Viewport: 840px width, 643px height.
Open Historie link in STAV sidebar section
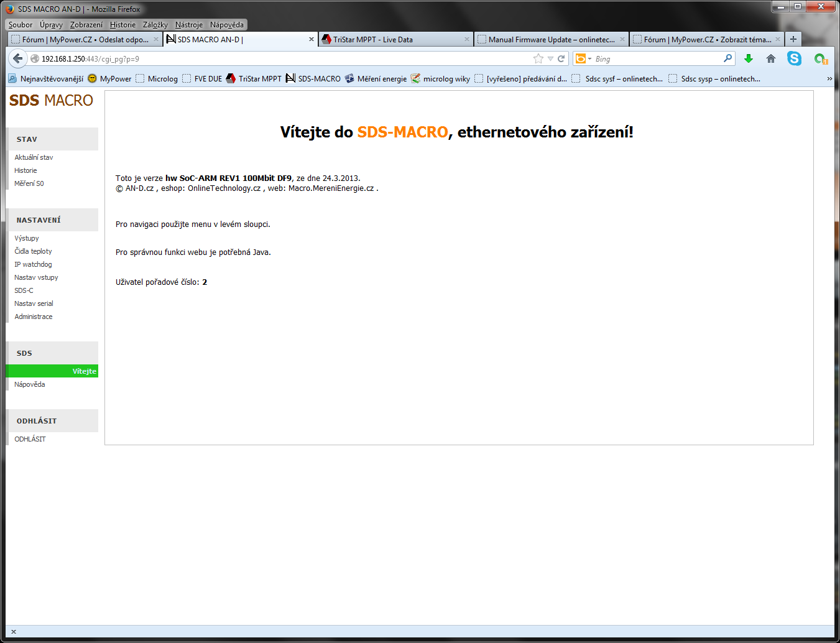coord(25,170)
